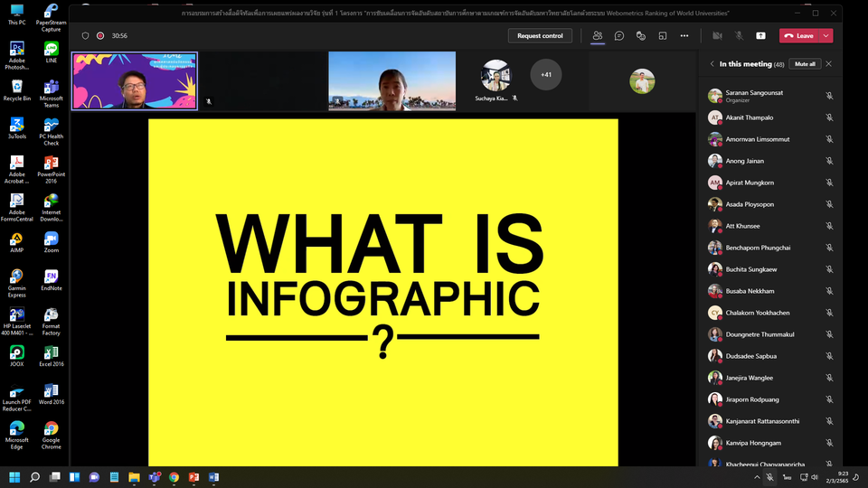Click the share content icon
868x488 pixels.
(x=760, y=35)
